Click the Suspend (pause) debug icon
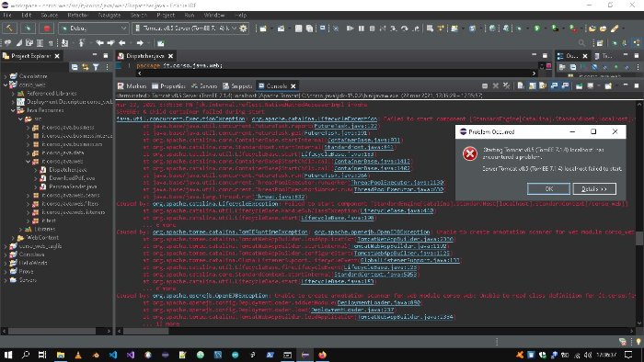Image resolution: width=644 pixels, height=362 pixels. coord(361,28)
